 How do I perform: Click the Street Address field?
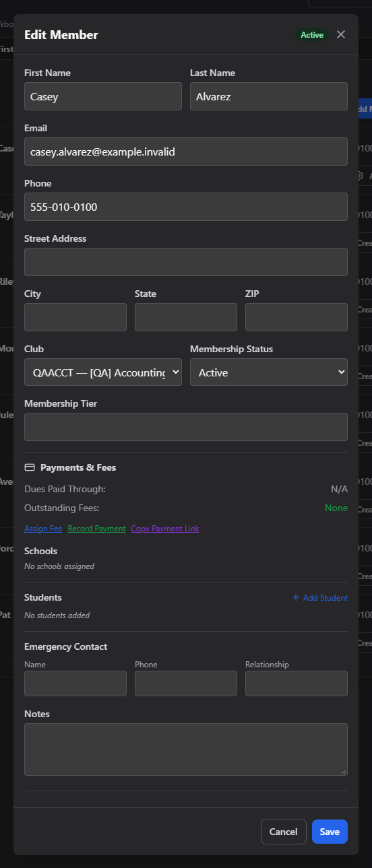coord(186,262)
